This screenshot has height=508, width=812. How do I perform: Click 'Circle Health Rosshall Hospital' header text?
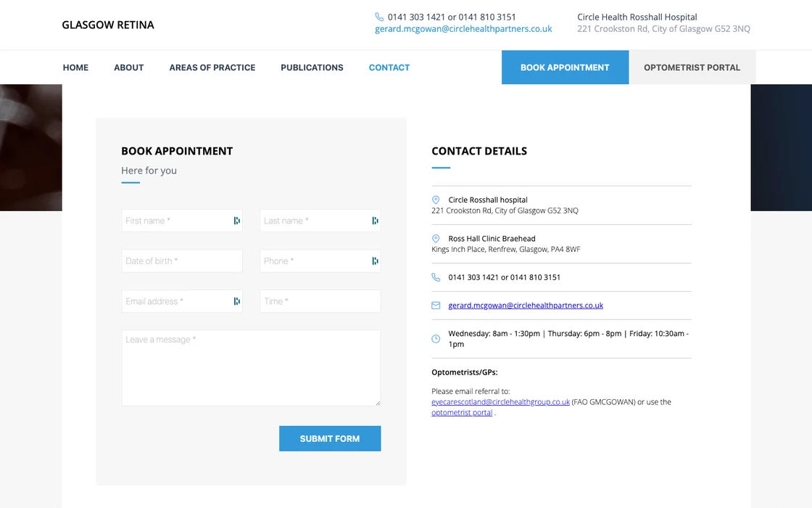637,17
